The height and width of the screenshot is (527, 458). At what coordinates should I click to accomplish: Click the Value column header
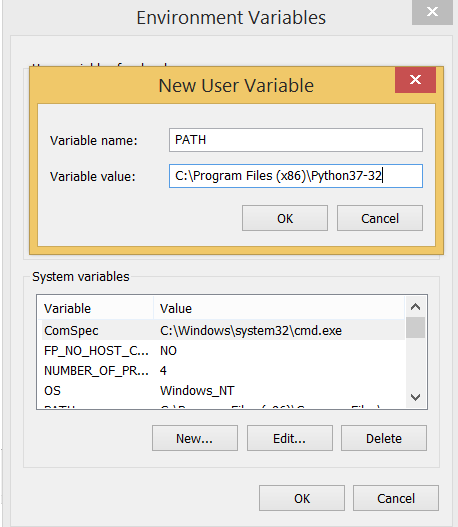(279, 308)
